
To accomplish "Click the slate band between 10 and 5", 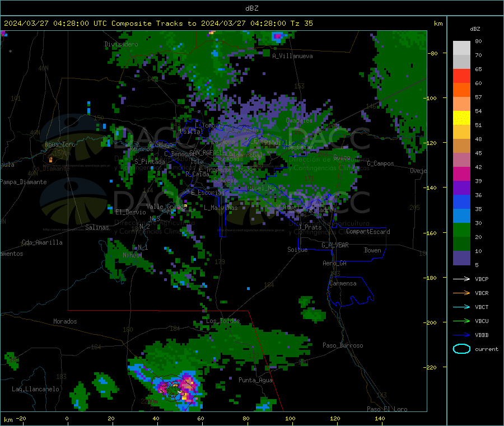I will click(x=461, y=258).
